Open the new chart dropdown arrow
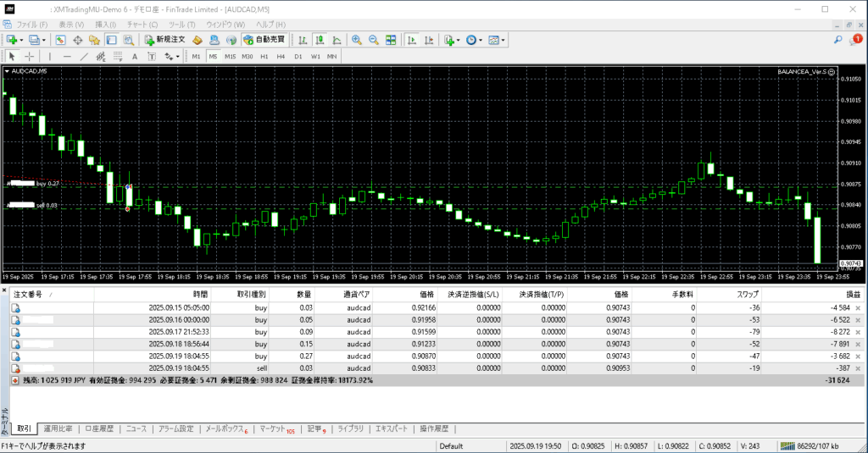 click(21, 40)
